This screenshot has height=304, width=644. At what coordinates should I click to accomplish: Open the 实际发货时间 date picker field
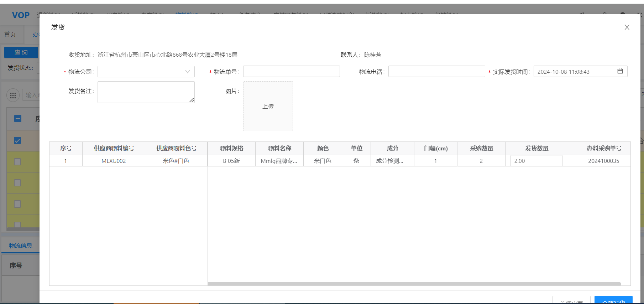click(x=575, y=72)
